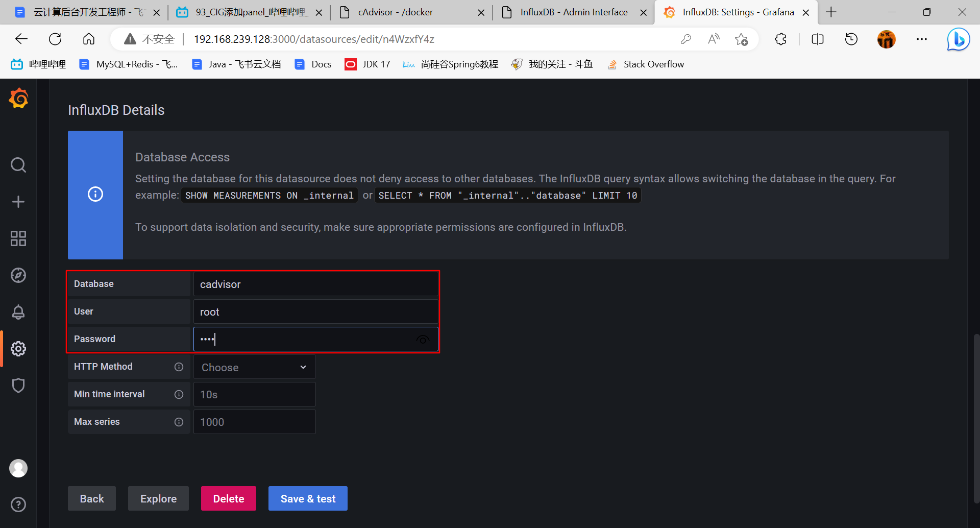The height and width of the screenshot is (528, 980).
Task: Open Configuration gear in sidebar
Action: [x=18, y=349]
